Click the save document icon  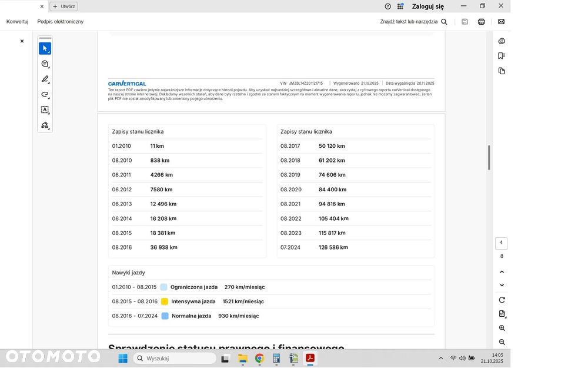(465, 21)
